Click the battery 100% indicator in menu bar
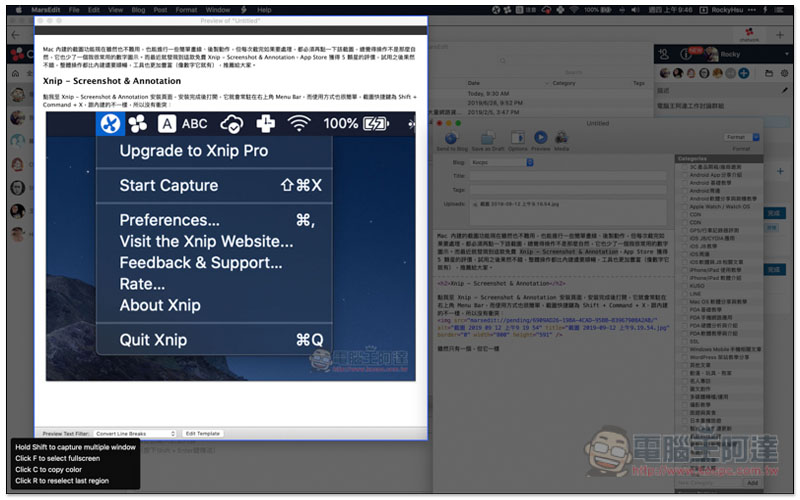 pyautogui.click(x=598, y=10)
